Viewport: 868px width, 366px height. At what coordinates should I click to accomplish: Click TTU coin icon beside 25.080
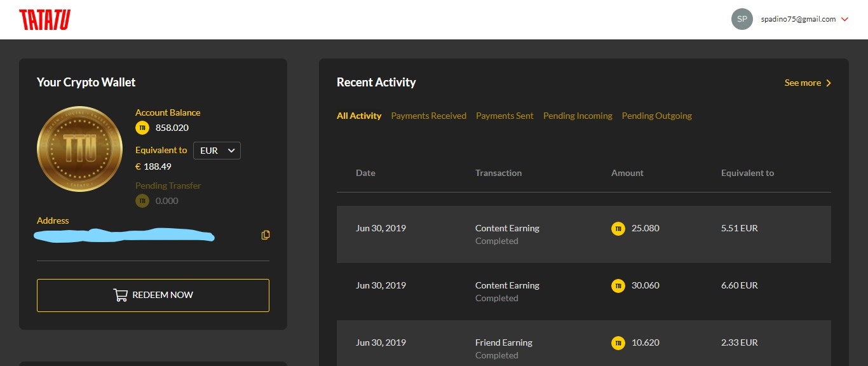618,229
